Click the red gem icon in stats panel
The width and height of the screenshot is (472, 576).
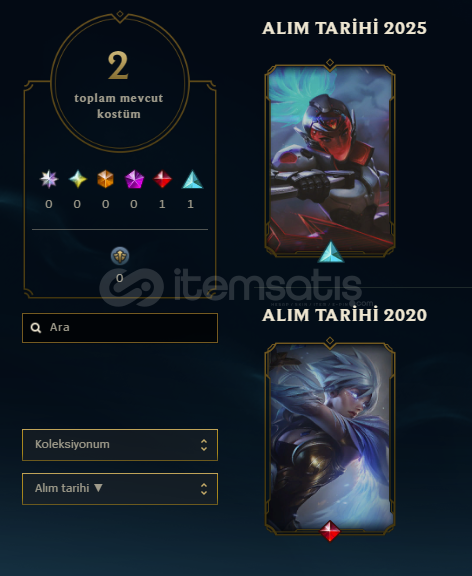pos(162,179)
